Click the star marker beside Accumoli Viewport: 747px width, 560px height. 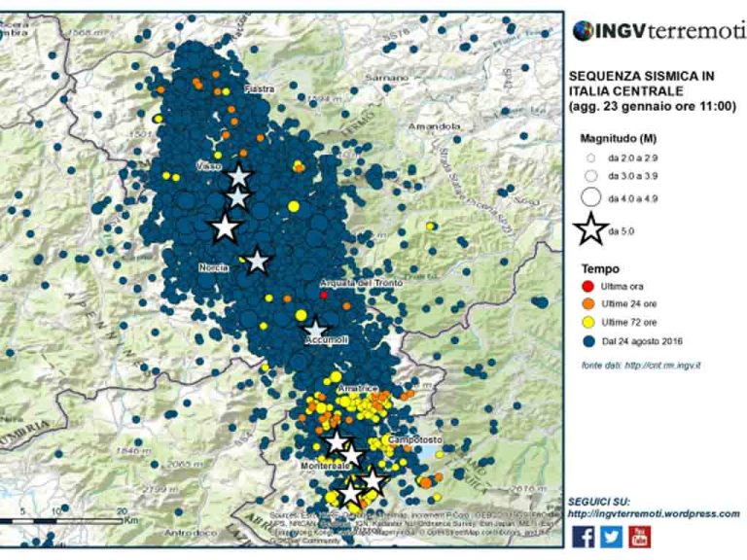point(314,329)
